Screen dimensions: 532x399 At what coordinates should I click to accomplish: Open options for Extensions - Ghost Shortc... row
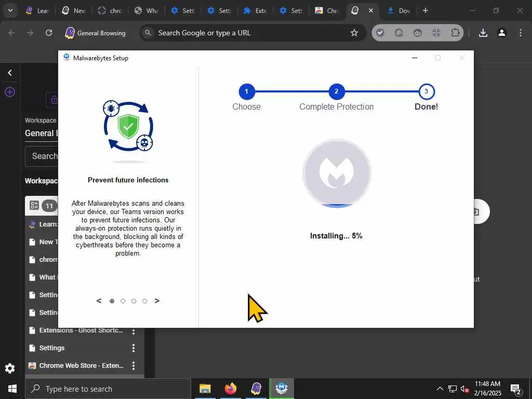[x=134, y=330]
